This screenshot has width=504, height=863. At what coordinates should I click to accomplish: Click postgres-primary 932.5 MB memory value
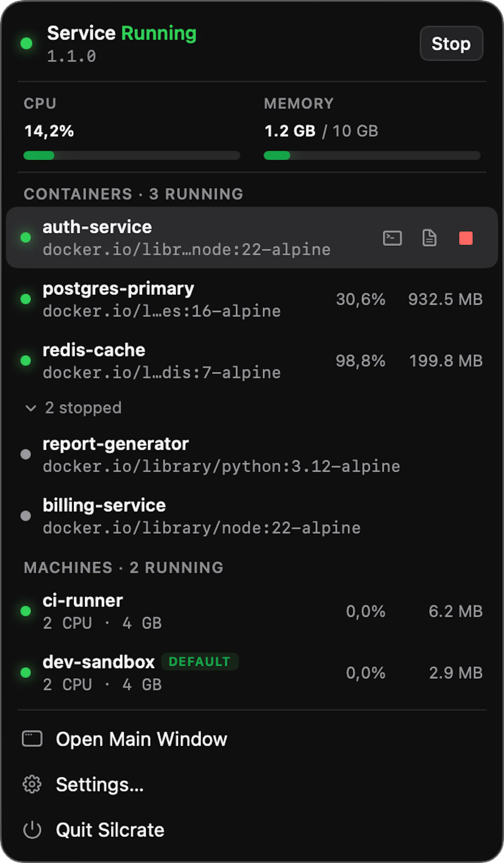[445, 299]
